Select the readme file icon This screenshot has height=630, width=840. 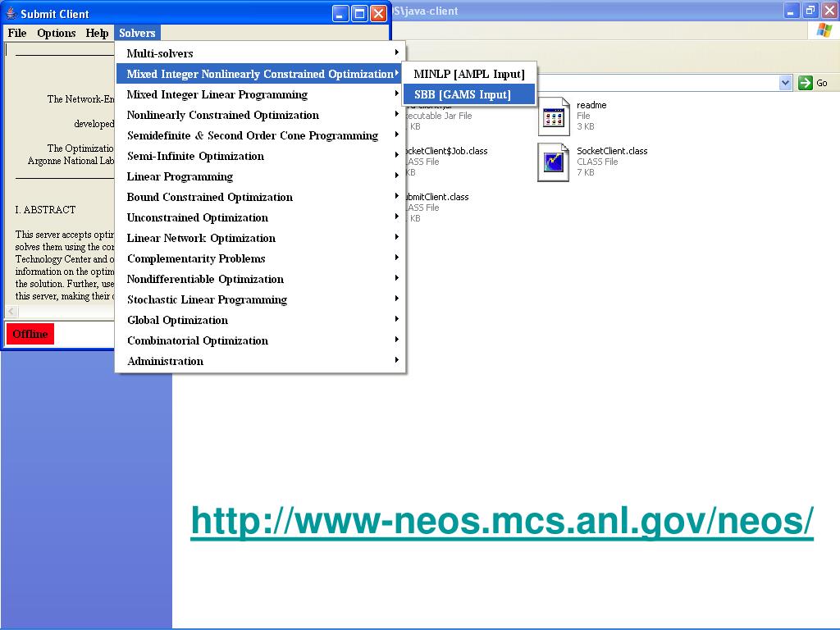554,116
